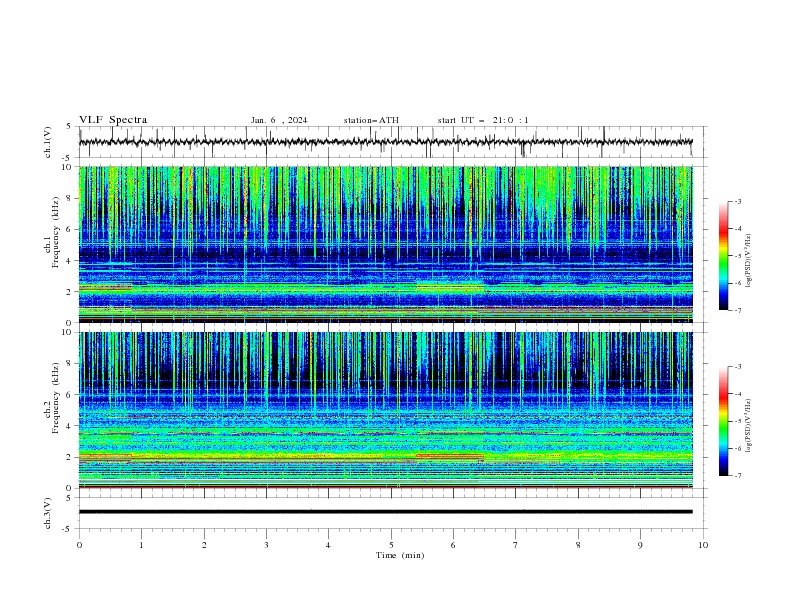Click the "8" kHz tick on ch.2 frequency axis

coord(70,364)
